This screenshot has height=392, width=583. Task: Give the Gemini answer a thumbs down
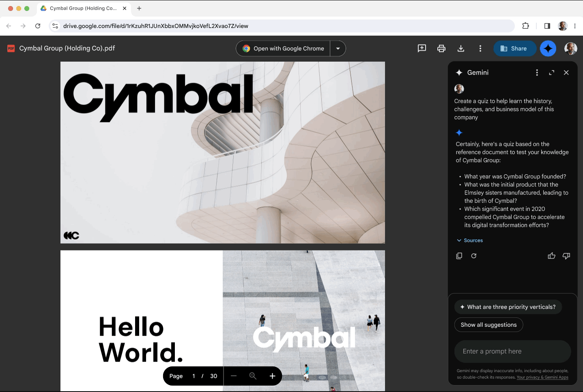[566, 256]
